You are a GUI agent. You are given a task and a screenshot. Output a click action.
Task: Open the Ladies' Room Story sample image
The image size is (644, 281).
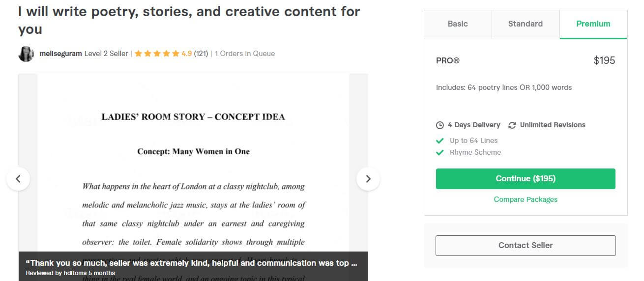193,162
